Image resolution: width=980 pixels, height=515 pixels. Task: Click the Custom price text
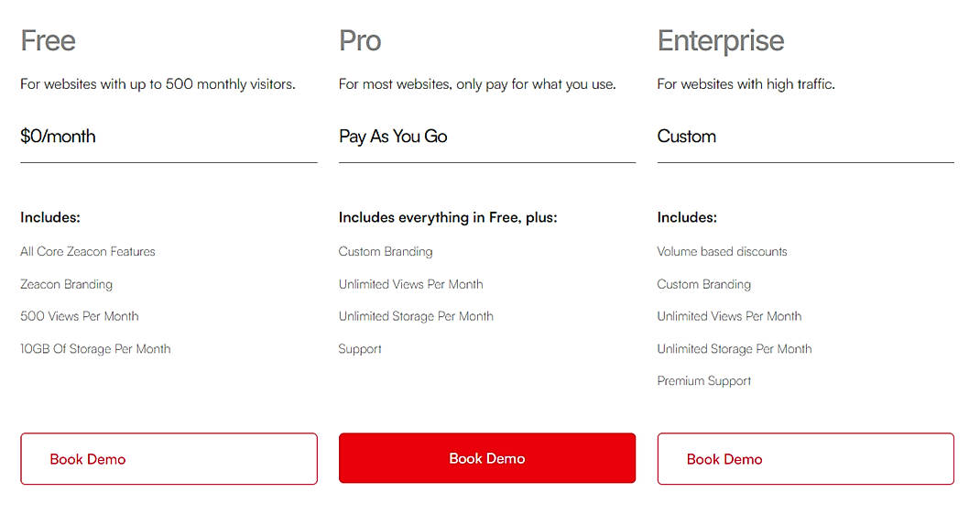686,137
